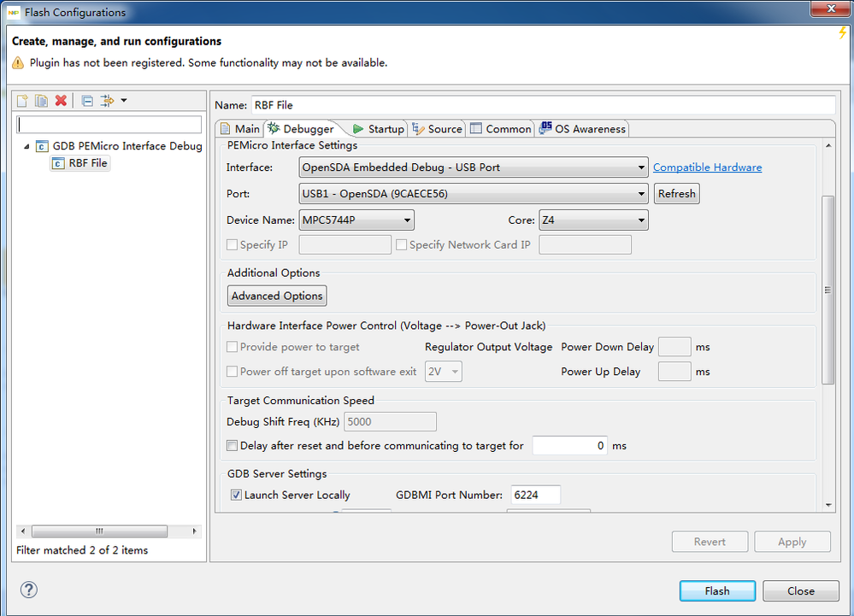The height and width of the screenshot is (616, 854).
Task: Click the GDB PEMicro Interface Debug icon
Action: point(42,146)
